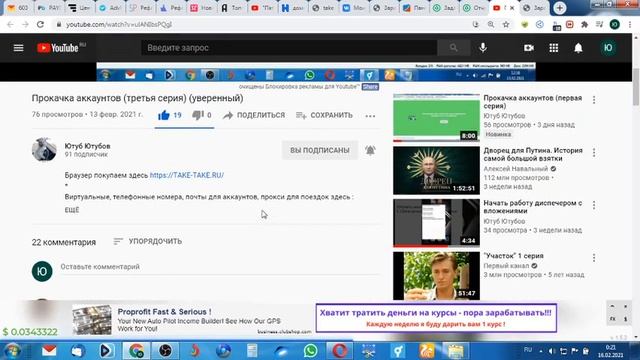The width and height of the screenshot is (640, 360).
Task: Go back in browser history
Action: (10, 24)
